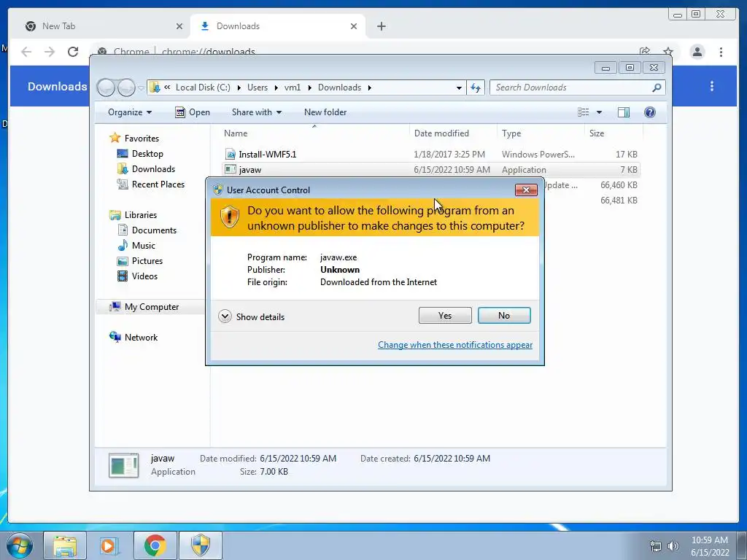
Task: Click New folder in Explorer toolbar
Action: pos(325,112)
